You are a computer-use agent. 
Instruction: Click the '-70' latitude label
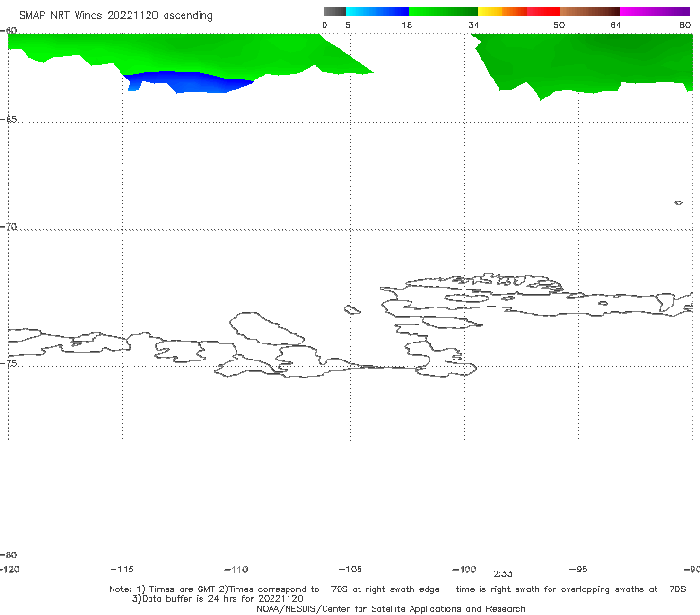(9, 226)
